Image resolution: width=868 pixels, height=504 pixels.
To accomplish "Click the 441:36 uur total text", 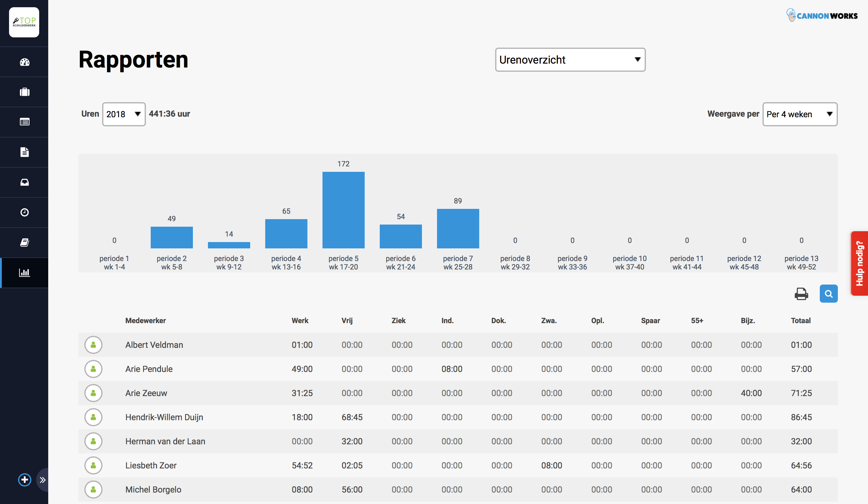I will tap(169, 114).
